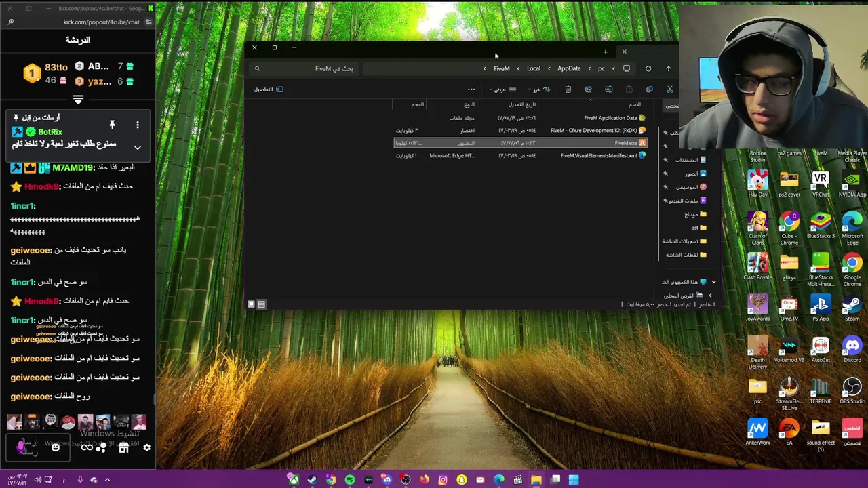Click the pin icon on the BotRix pinned message

coord(112,125)
